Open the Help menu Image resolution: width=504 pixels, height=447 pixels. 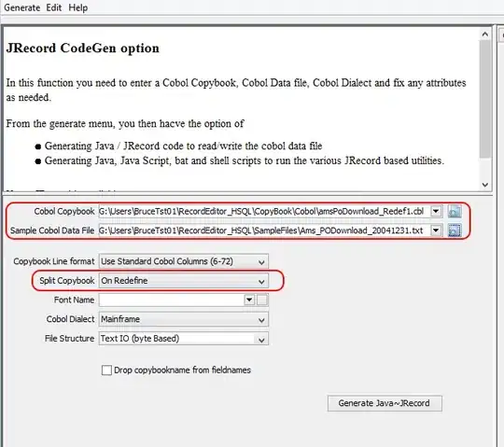[x=77, y=7]
